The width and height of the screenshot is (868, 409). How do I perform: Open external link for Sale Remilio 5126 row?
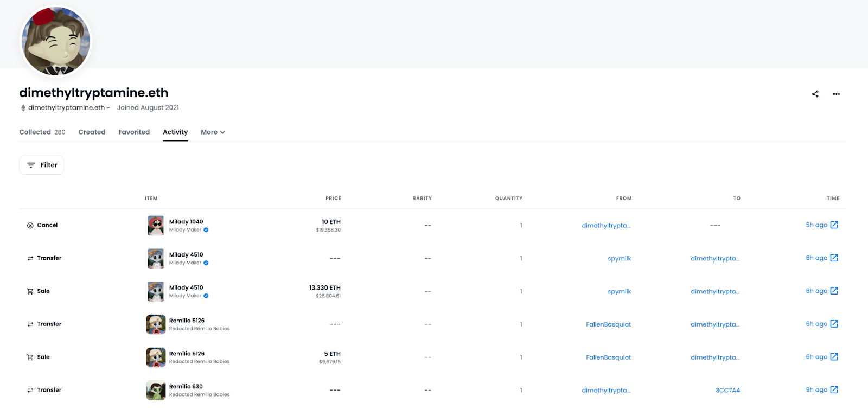[x=834, y=357]
